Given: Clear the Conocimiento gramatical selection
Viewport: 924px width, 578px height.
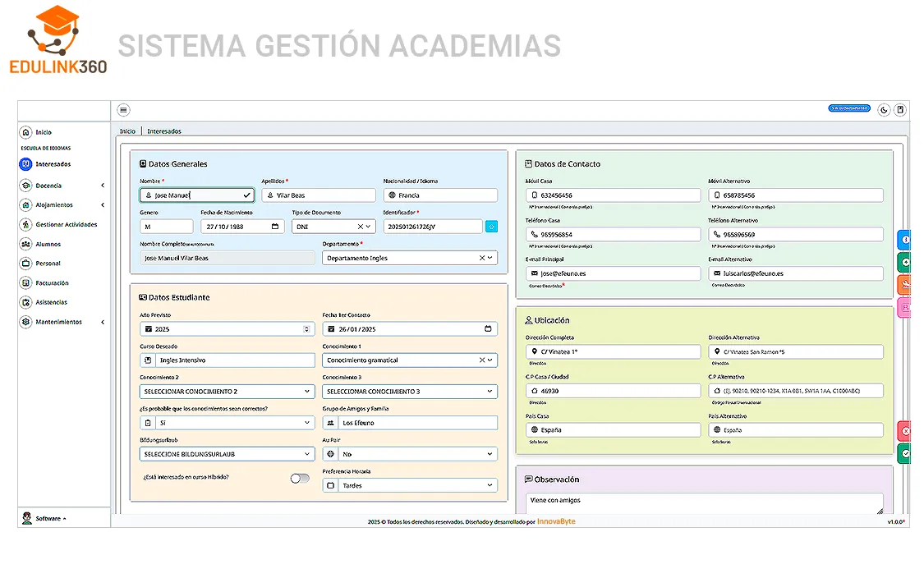Looking at the screenshot, I should (x=481, y=360).
